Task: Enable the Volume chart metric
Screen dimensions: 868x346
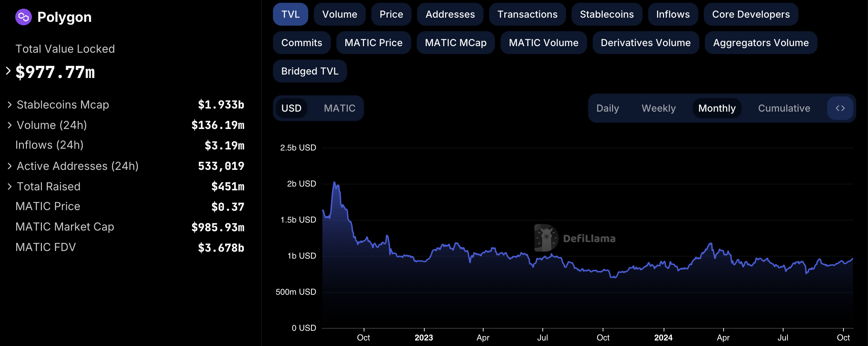Action: coord(339,14)
